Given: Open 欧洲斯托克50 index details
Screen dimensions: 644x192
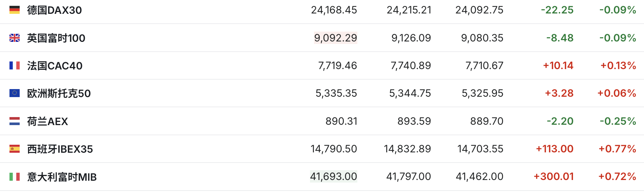Looking at the screenshot, I should [59, 93].
